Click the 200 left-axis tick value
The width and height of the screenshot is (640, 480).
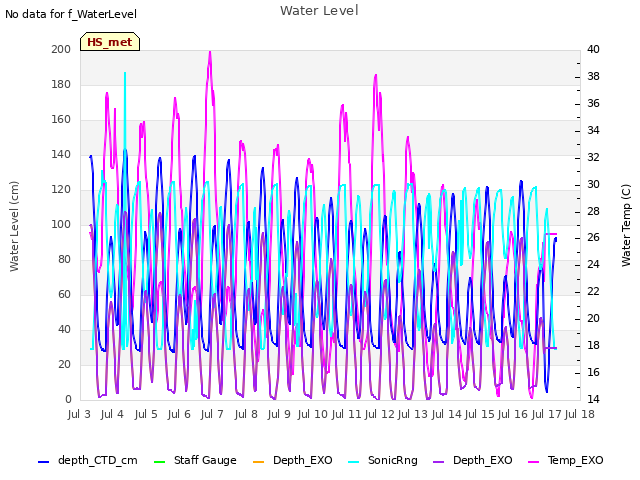tap(61, 49)
